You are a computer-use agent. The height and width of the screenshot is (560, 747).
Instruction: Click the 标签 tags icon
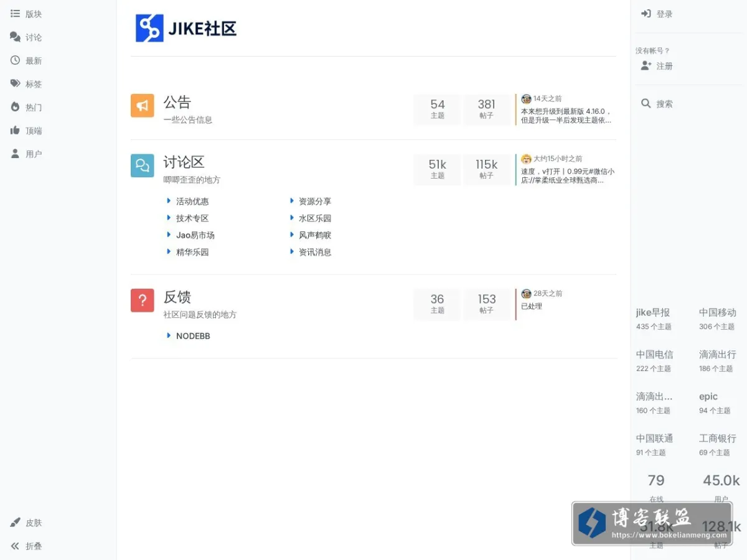click(x=15, y=83)
